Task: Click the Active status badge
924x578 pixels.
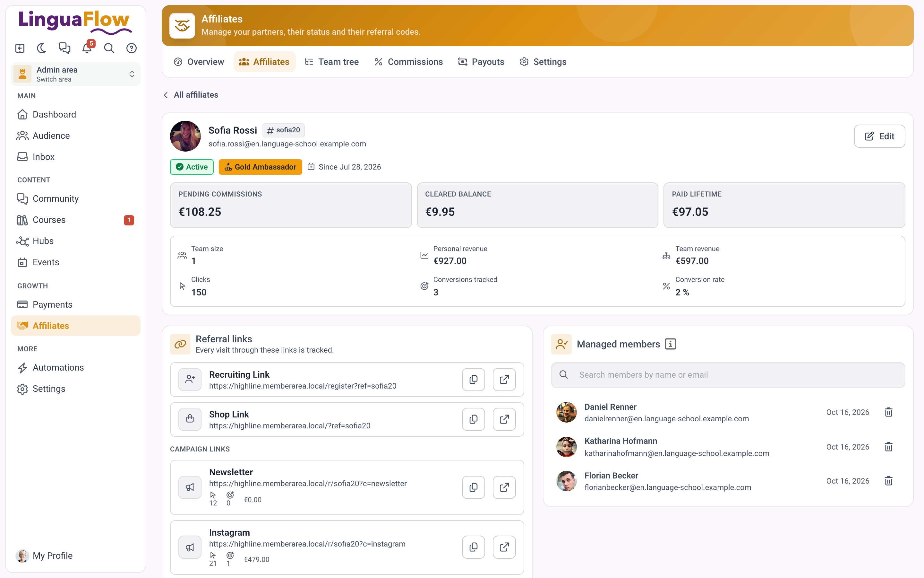Action: click(x=192, y=167)
